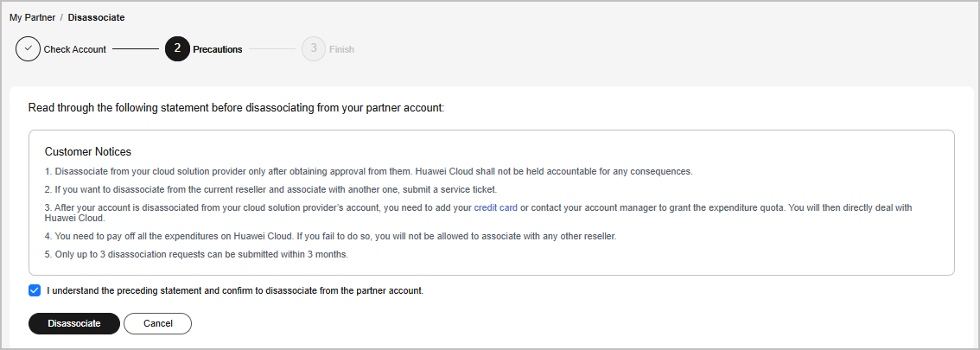Click the Customer Notices heading
Image resolution: width=980 pixels, height=350 pixels.
click(x=88, y=151)
